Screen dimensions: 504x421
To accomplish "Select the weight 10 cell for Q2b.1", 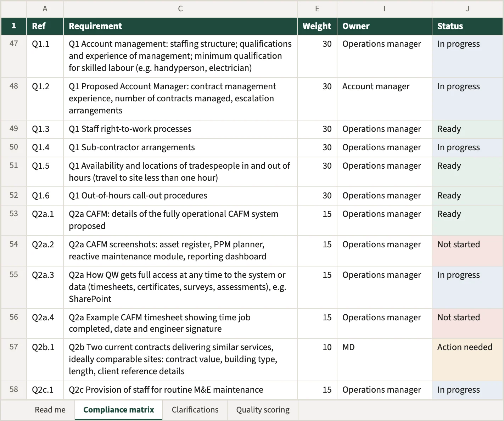I will 317,360.
